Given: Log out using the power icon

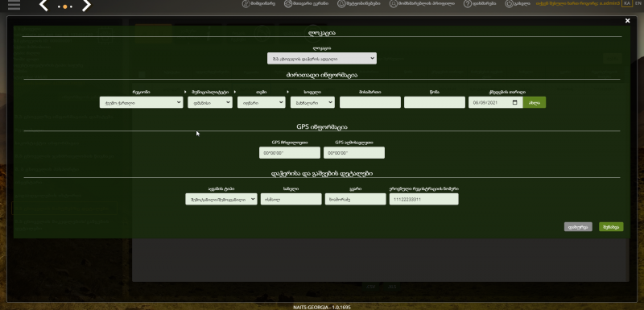Looking at the screenshot, I should point(509,4).
